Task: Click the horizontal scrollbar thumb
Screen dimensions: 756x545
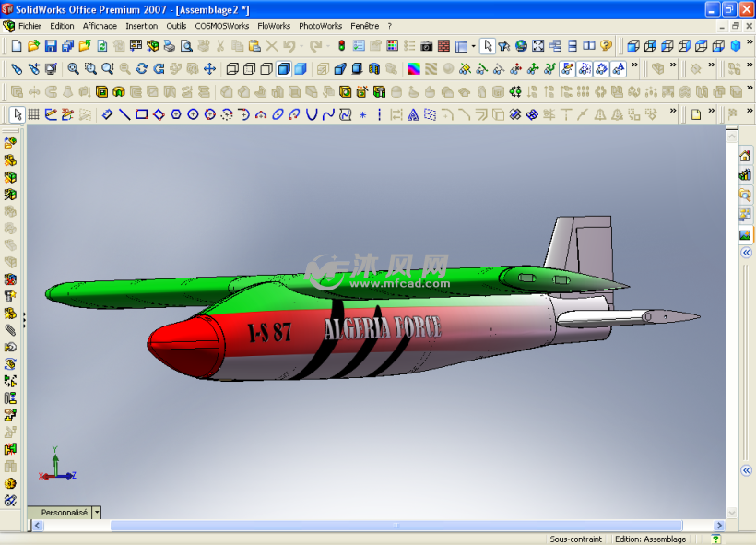Action: [396, 526]
